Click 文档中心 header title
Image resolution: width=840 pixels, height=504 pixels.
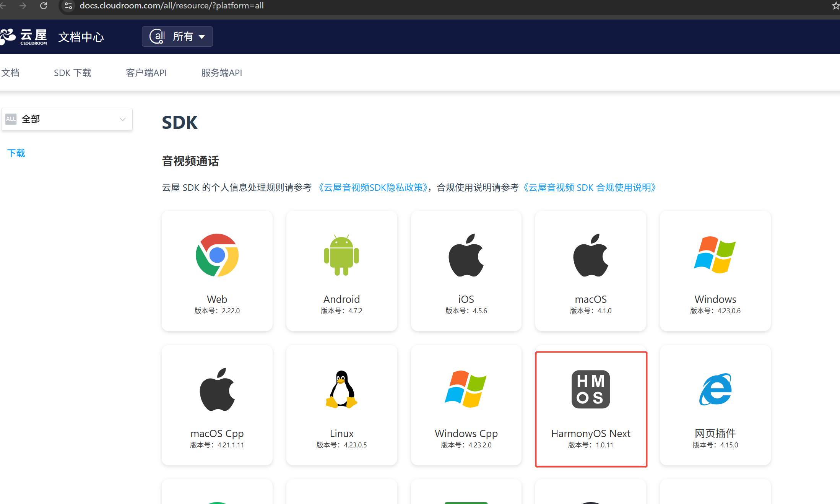pos(81,37)
